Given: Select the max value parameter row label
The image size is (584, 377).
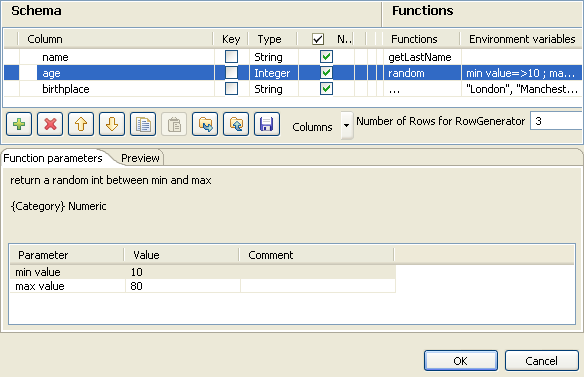Looking at the screenshot, I should [67, 286].
